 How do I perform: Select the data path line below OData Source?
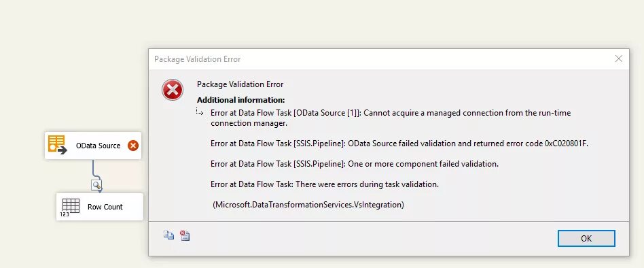[x=94, y=169]
